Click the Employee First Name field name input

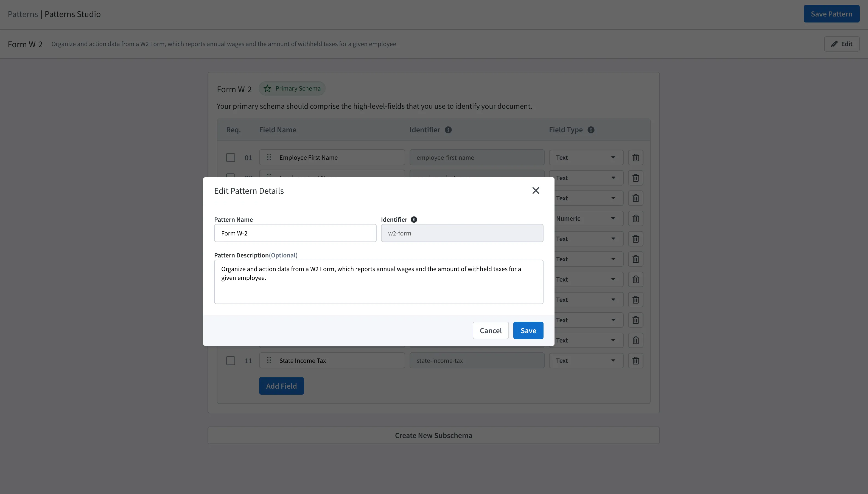point(332,158)
